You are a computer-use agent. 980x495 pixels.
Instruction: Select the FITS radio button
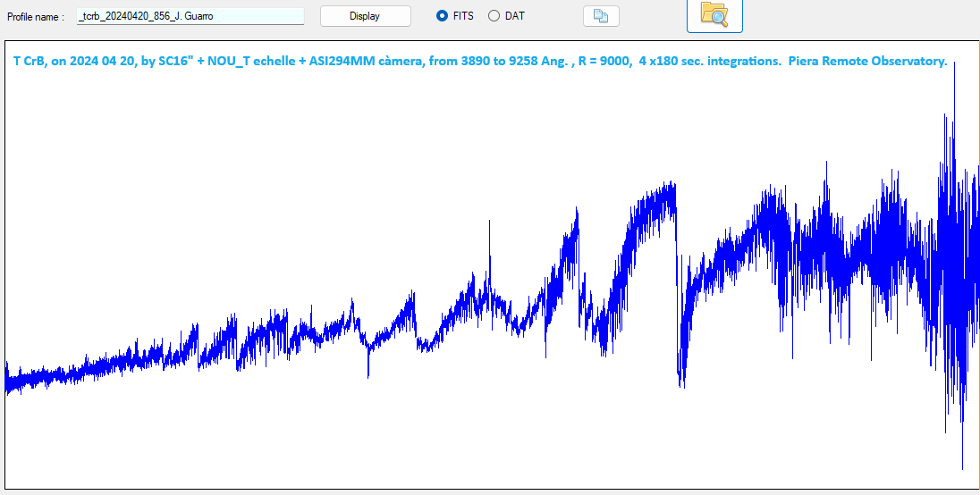(x=443, y=16)
